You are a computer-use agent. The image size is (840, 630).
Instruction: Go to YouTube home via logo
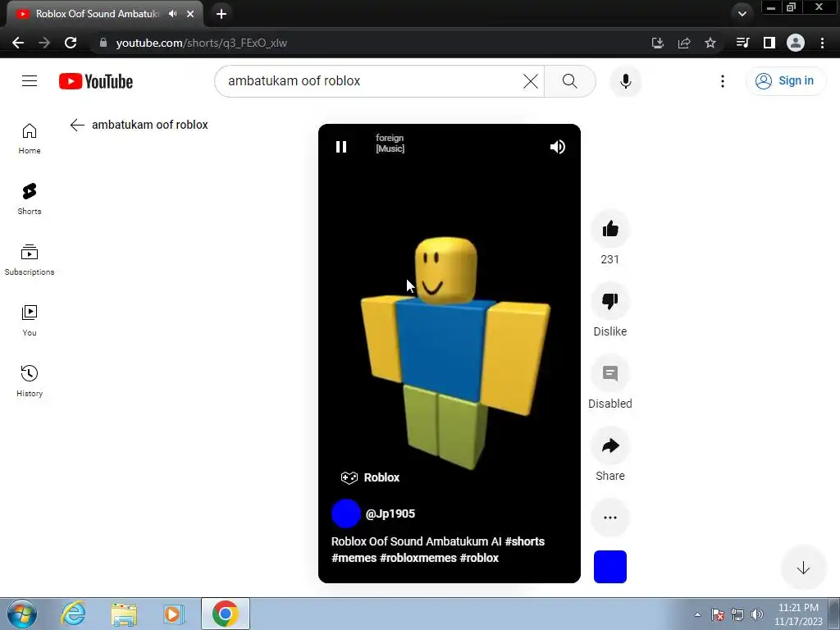[96, 81]
